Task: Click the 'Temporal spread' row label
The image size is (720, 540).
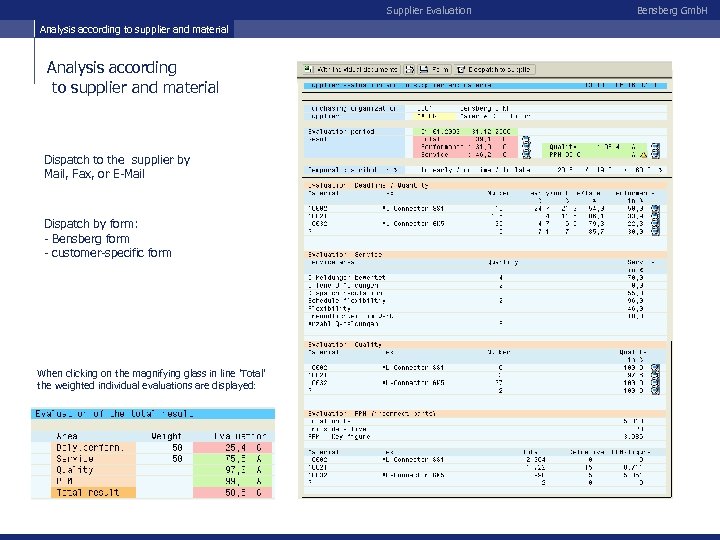Action: (354, 170)
